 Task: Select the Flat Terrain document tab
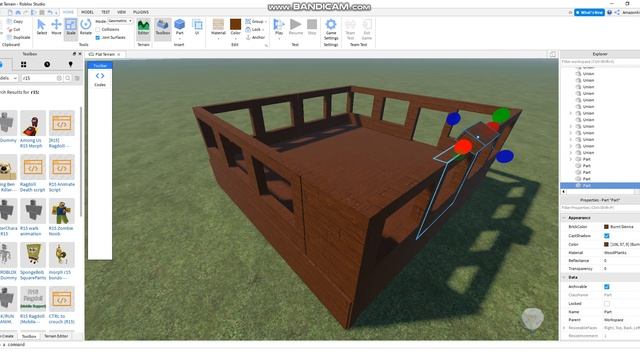(x=104, y=54)
